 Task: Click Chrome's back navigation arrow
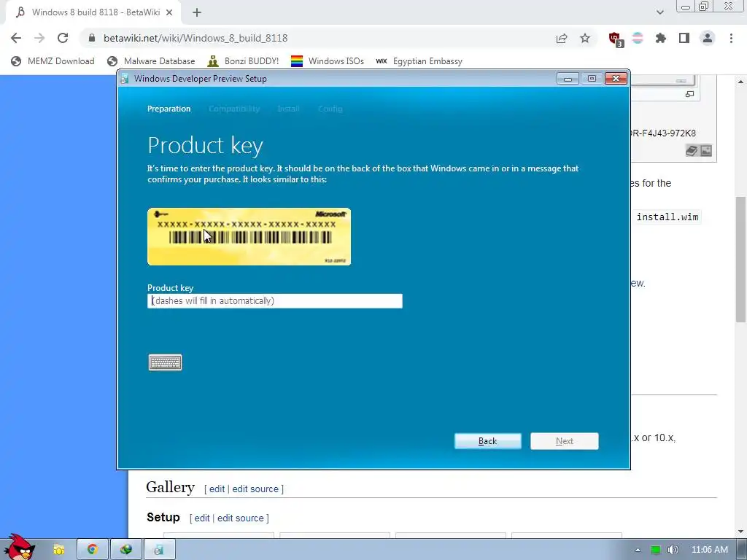point(16,38)
